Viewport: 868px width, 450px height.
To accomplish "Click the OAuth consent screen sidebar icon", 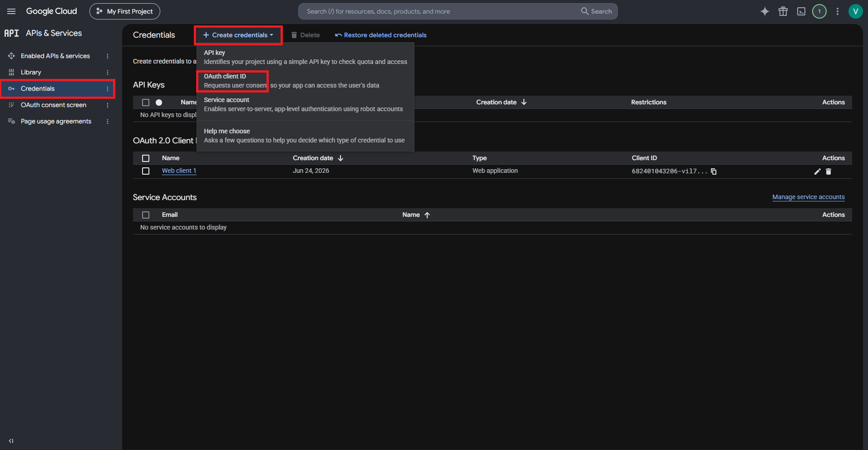I will click(x=11, y=105).
